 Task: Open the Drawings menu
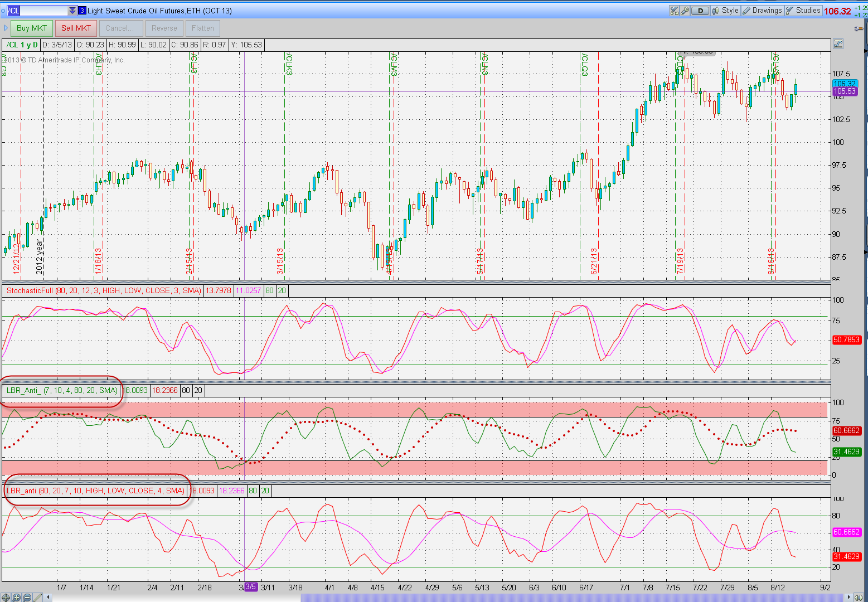click(762, 11)
